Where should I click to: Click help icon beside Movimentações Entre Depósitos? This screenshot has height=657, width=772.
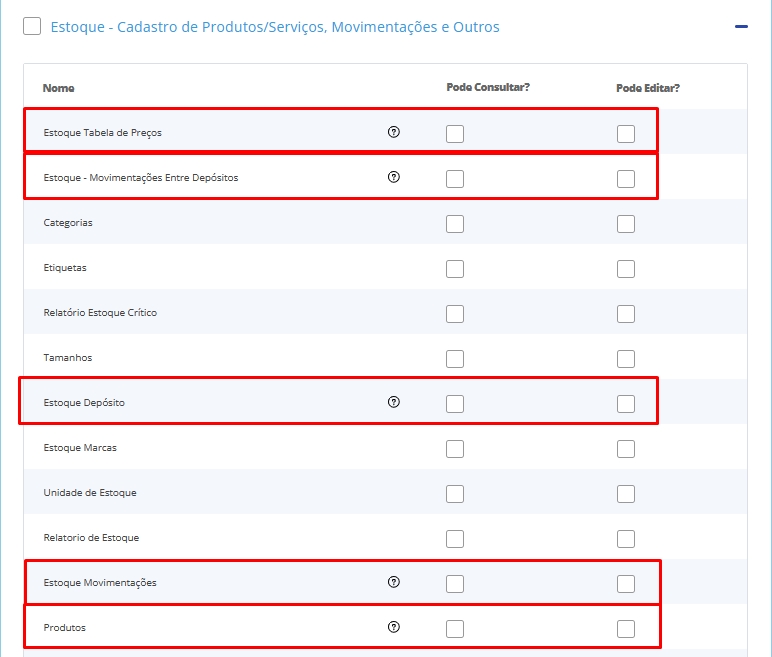(x=393, y=177)
